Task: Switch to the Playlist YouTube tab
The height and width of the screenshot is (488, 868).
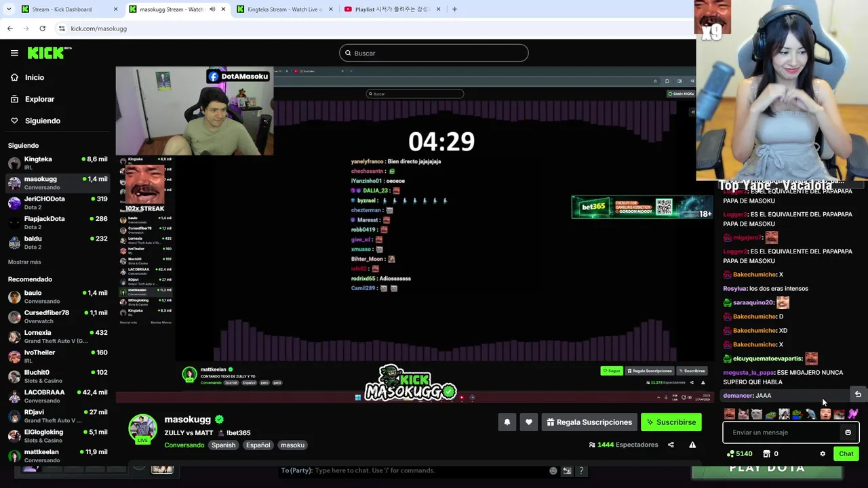Action: pos(391,9)
